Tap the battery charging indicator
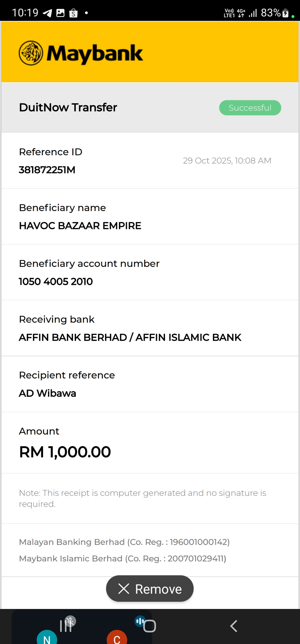 click(x=285, y=13)
